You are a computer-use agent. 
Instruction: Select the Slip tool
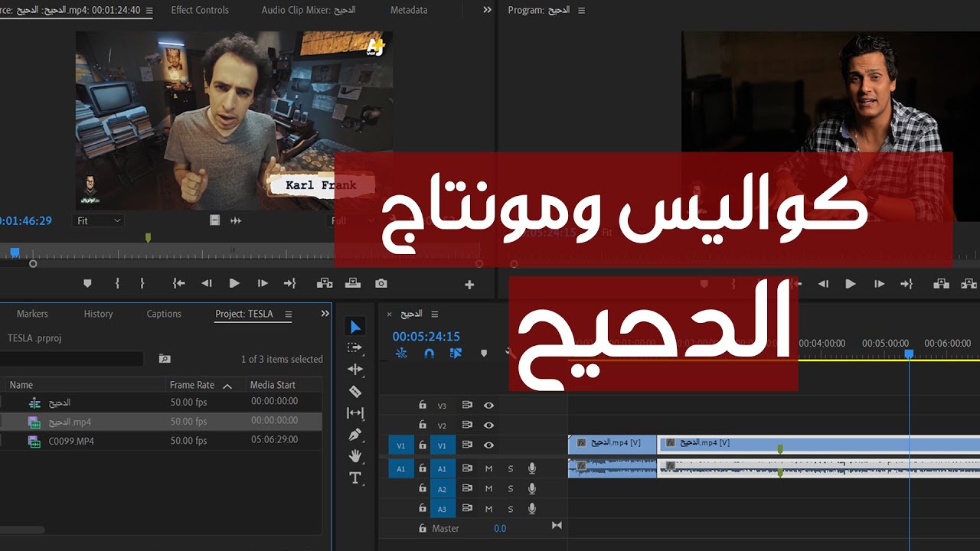[x=355, y=413]
